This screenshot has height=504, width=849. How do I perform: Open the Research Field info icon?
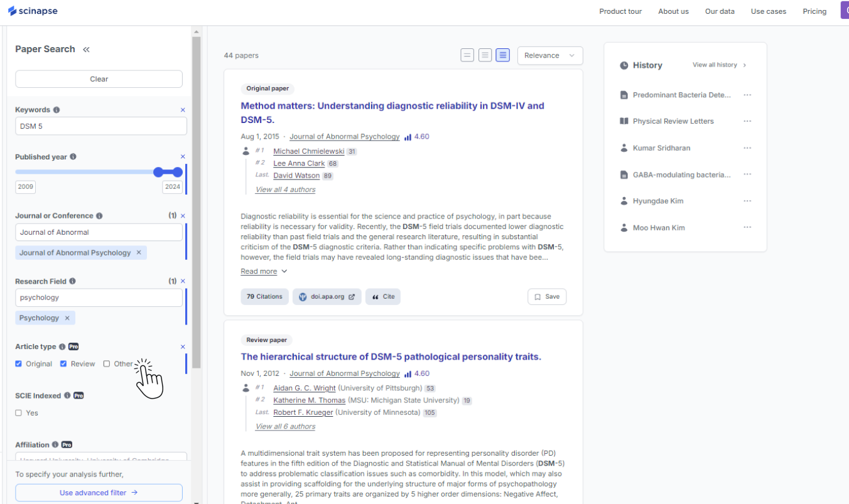click(72, 282)
